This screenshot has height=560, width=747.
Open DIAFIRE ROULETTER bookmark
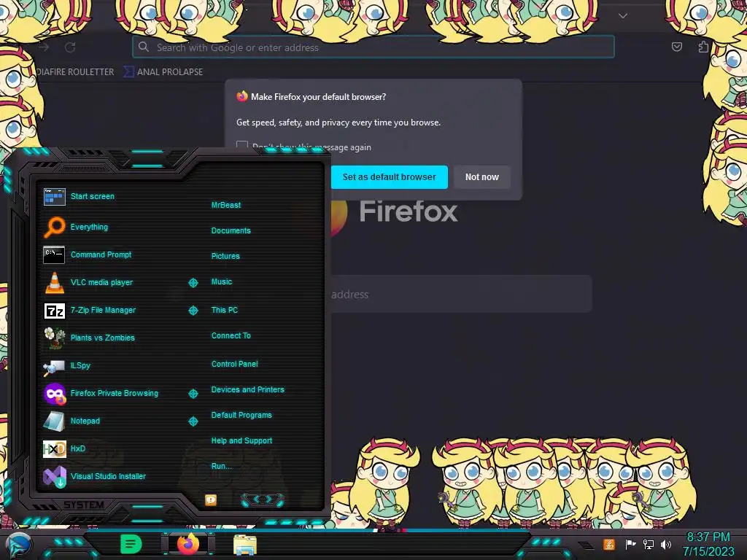click(x=75, y=72)
